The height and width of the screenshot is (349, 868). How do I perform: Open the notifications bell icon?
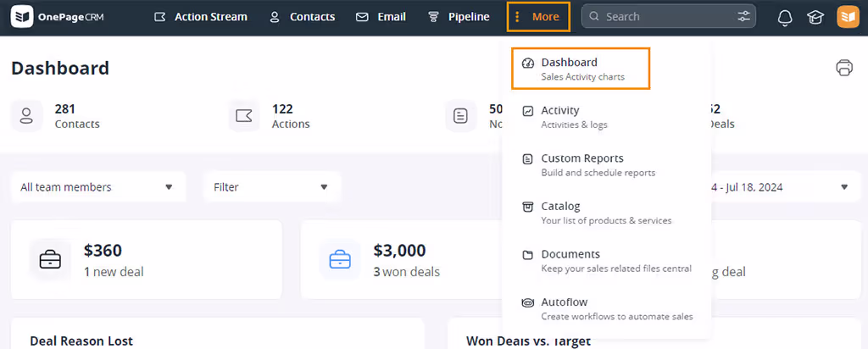click(x=785, y=17)
